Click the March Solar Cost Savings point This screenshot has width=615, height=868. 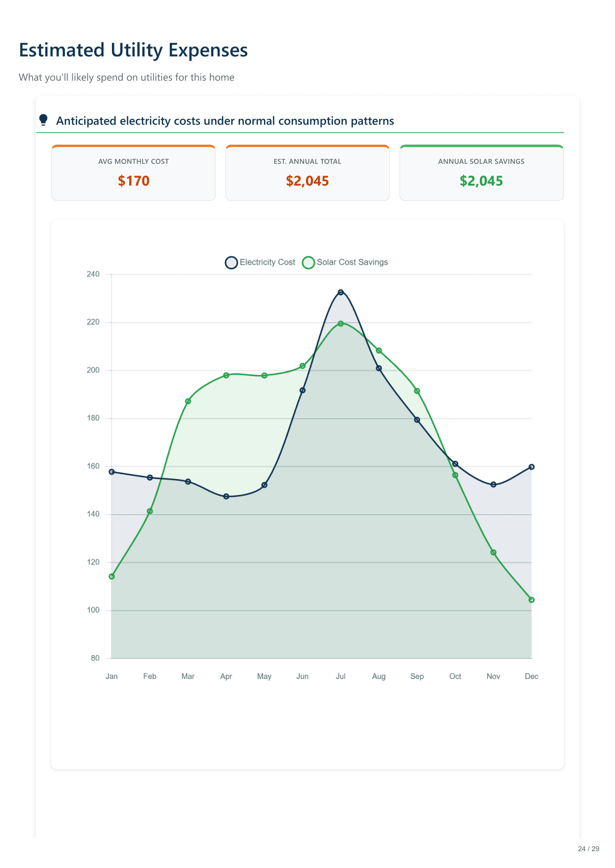188,401
